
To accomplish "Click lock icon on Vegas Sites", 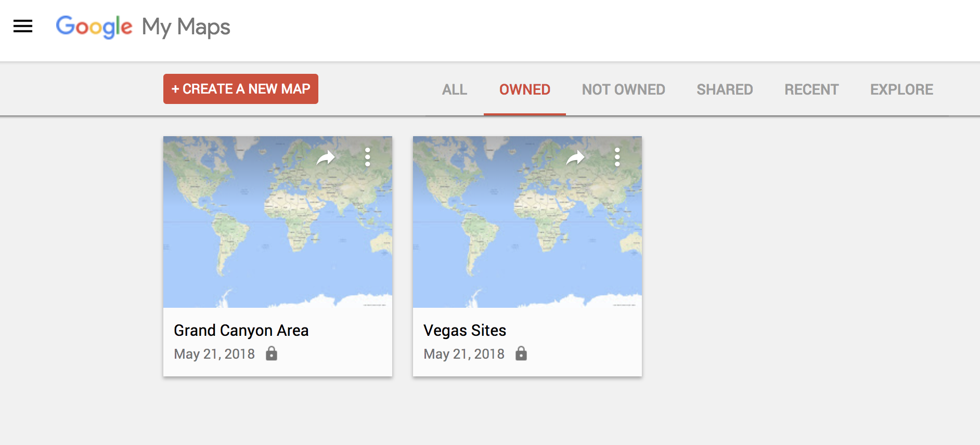I will point(521,354).
